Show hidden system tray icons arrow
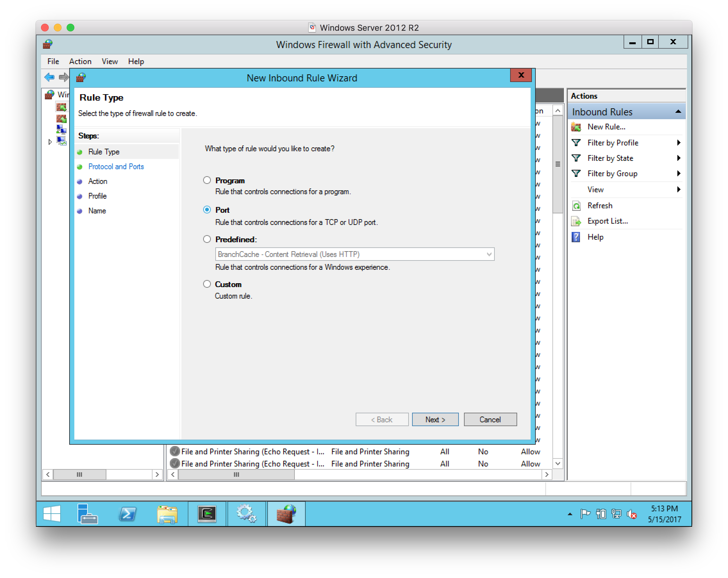This screenshot has height=578, width=728. point(570,514)
